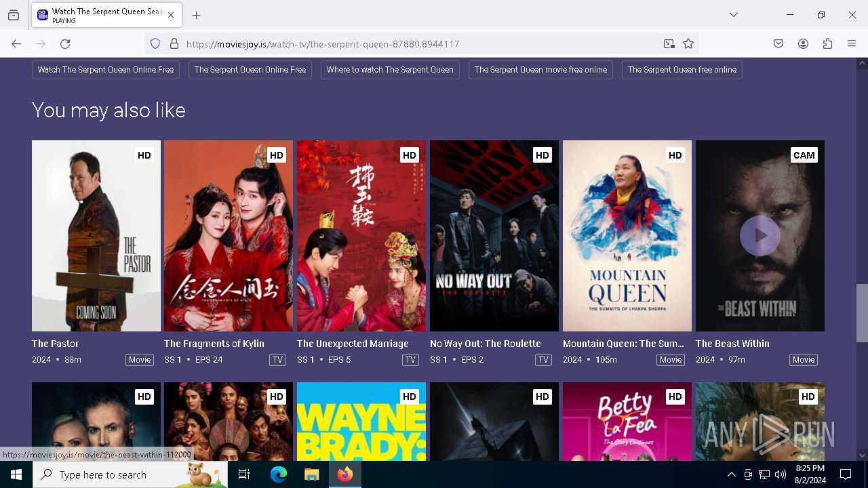Image resolution: width=868 pixels, height=488 pixels.
Task: Click 'The Serpent Queen Online Free' tag
Action: coord(250,70)
